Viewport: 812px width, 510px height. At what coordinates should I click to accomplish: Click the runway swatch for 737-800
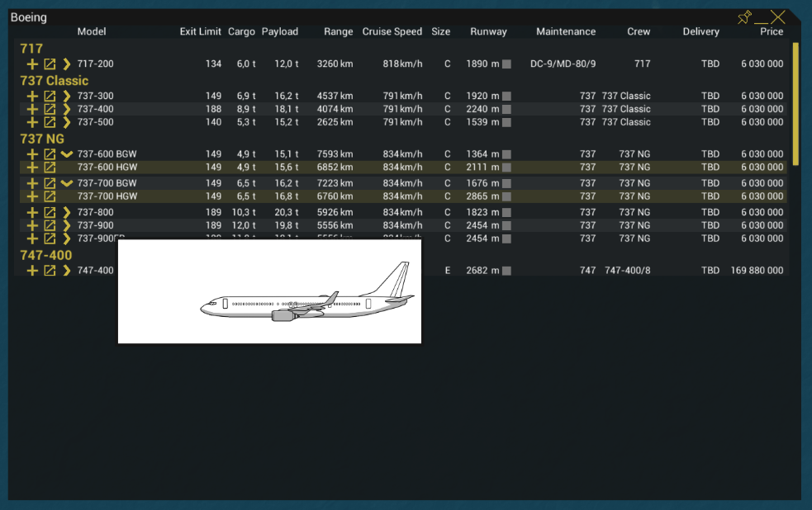[x=506, y=213]
